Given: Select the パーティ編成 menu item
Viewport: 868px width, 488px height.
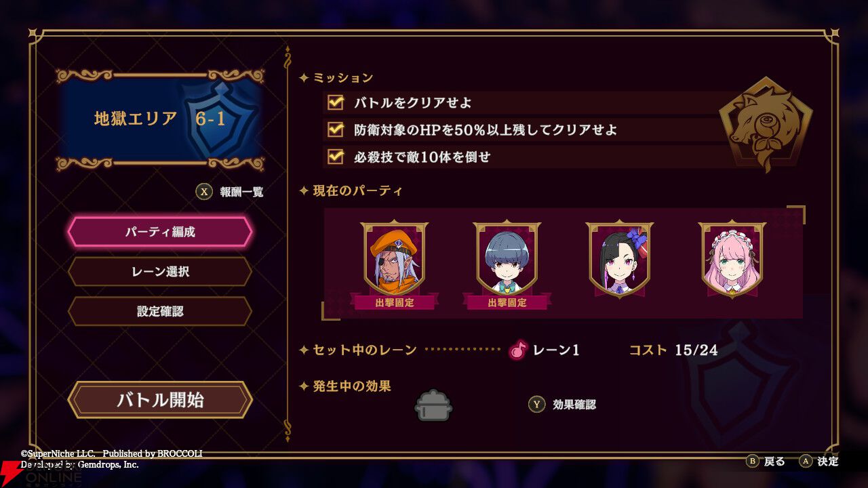Looking at the screenshot, I should click(160, 232).
